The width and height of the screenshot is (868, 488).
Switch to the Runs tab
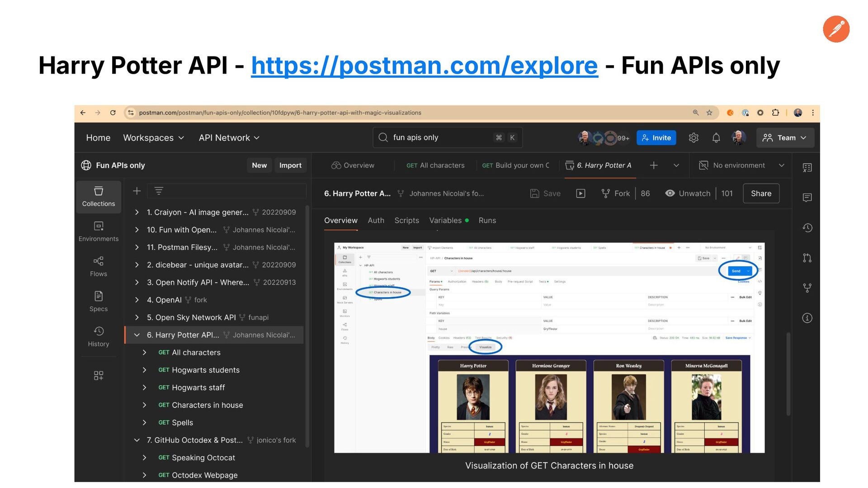[x=487, y=221]
